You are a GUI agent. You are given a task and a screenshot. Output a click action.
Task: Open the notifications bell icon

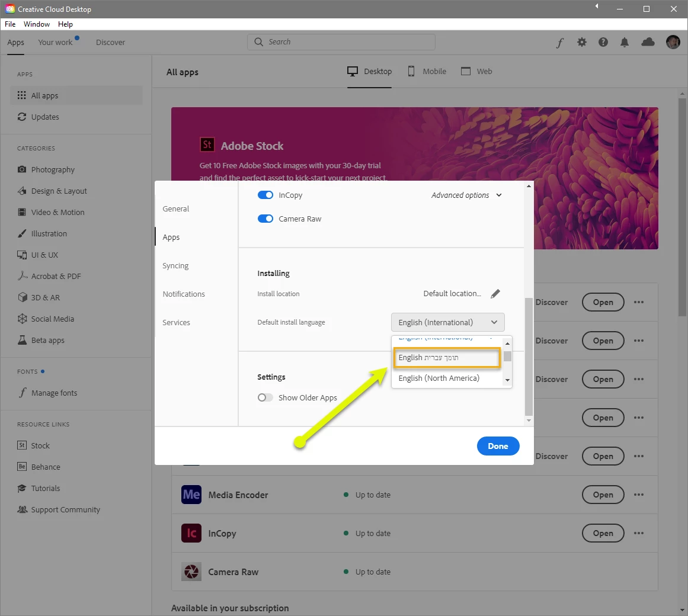[625, 42]
